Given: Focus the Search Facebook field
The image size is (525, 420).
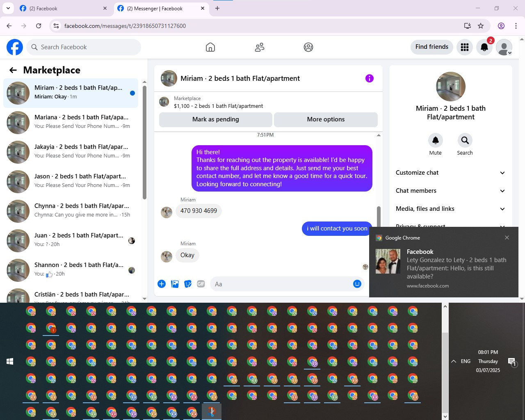Looking at the screenshot, I should click(x=84, y=47).
